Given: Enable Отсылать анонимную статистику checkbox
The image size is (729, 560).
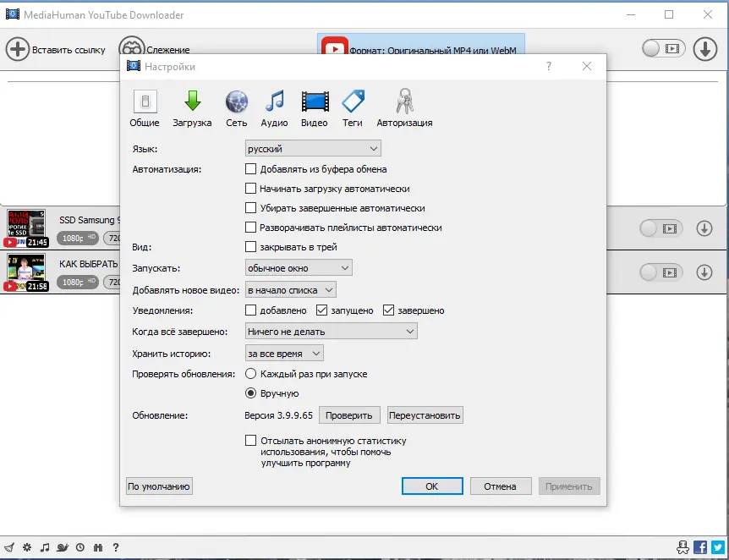Looking at the screenshot, I should tap(250, 441).
